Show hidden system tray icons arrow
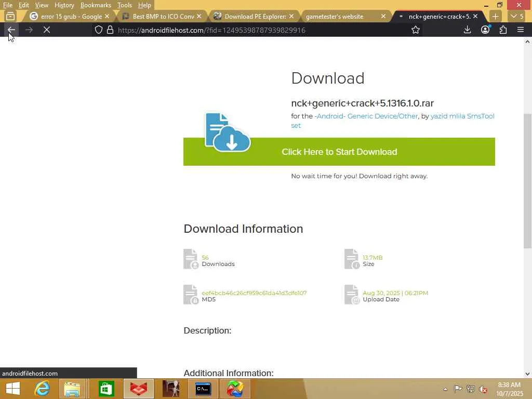The width and height of the screenshot is (532, 399). pyautogui.click(x=445, y=389)
